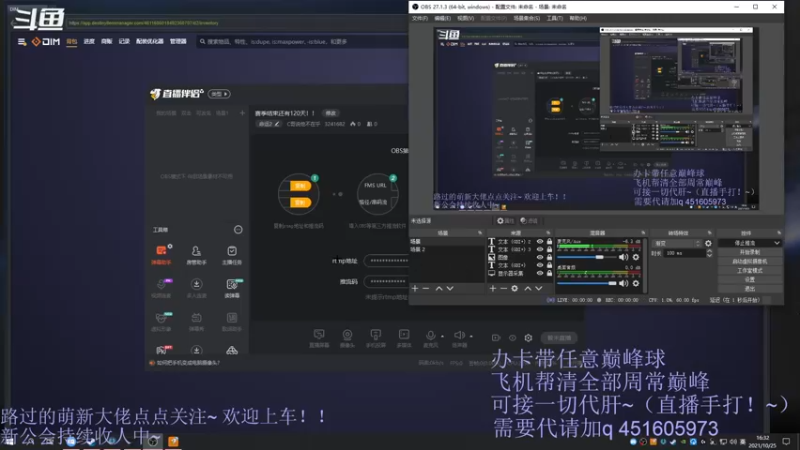This screenshot has width=800, height=450.
Task: Click the first orange 复制 copy button
Action: pyautogui.click(x=300, y=186)
